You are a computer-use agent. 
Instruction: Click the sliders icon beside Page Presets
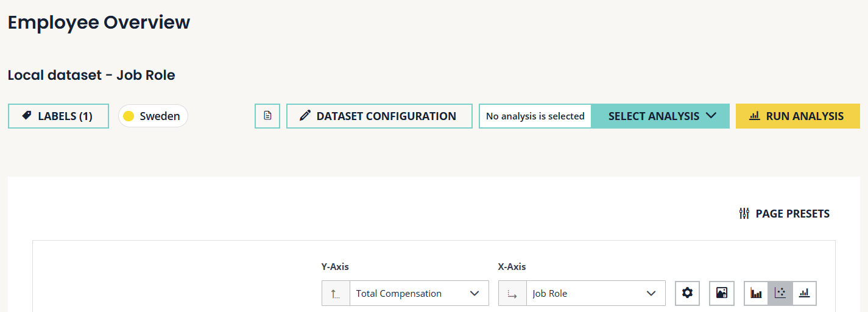pos(744,213)
